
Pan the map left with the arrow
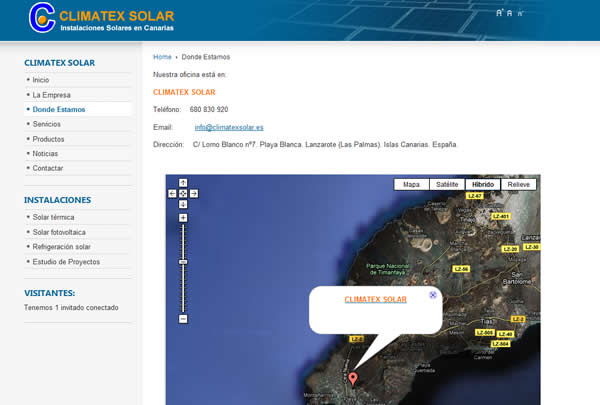pos(173,194)
